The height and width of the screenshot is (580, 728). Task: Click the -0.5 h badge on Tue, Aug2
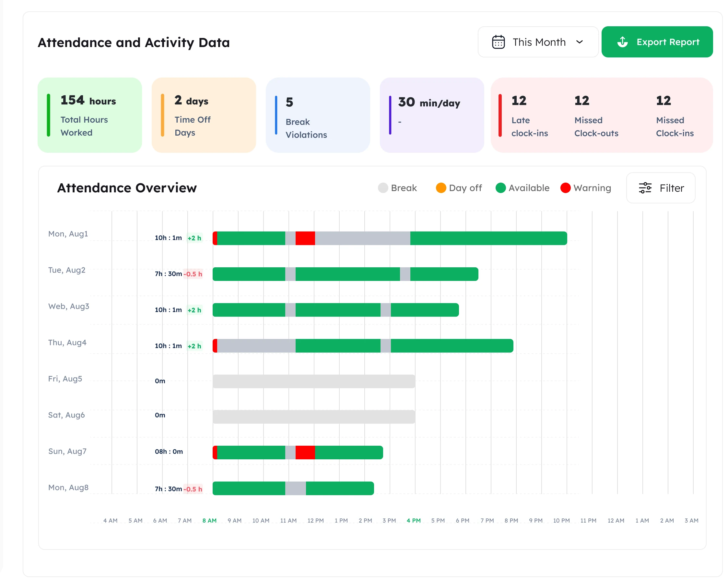click(193, 274)
